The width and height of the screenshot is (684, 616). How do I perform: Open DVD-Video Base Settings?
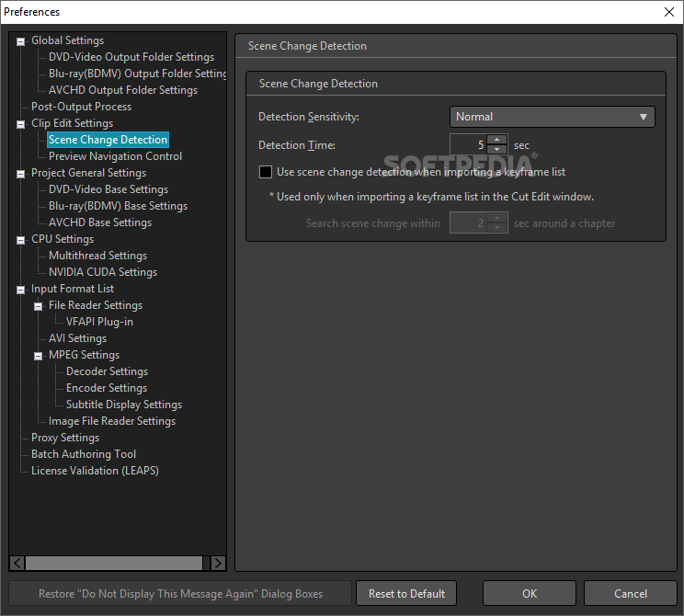108,189
